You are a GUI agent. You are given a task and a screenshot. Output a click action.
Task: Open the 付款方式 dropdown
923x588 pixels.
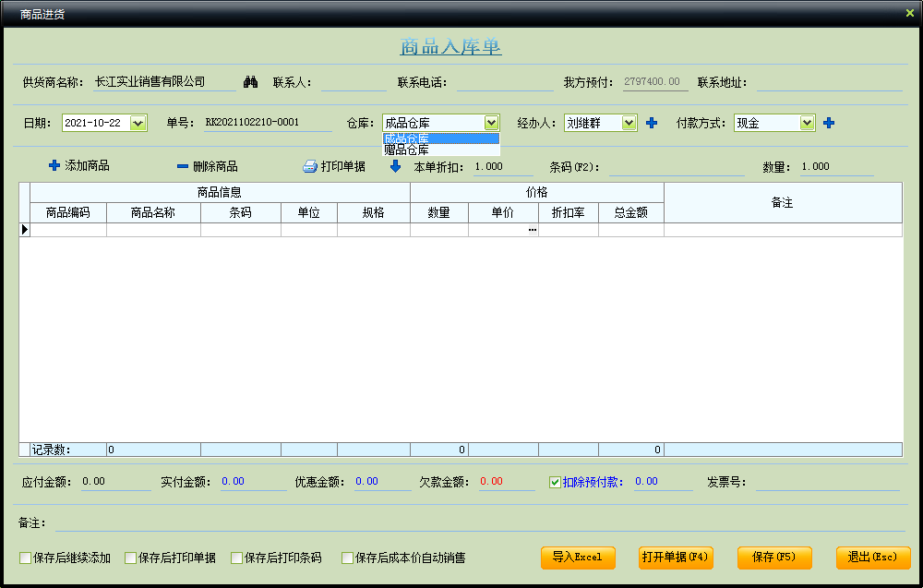(x=807, y=123)
